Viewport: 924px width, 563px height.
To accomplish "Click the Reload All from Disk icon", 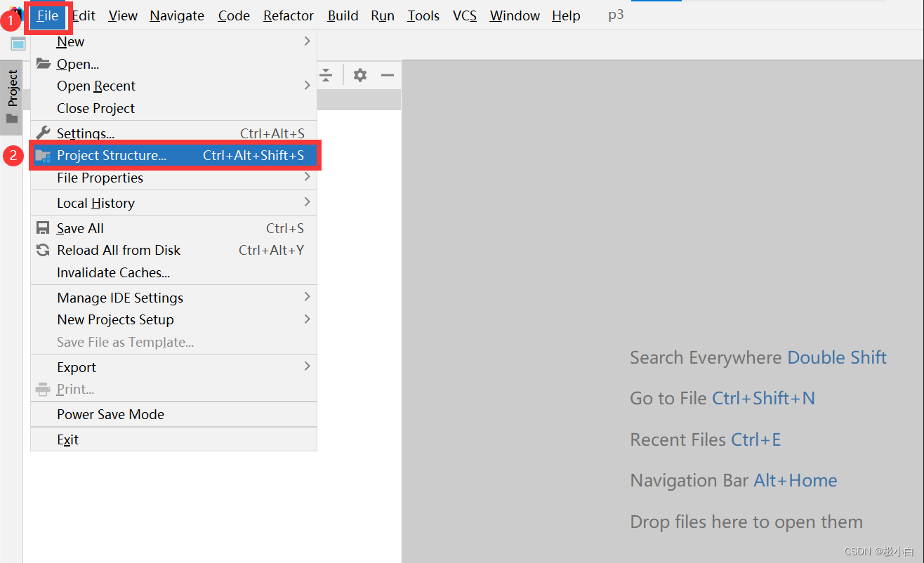I will 44,250.
